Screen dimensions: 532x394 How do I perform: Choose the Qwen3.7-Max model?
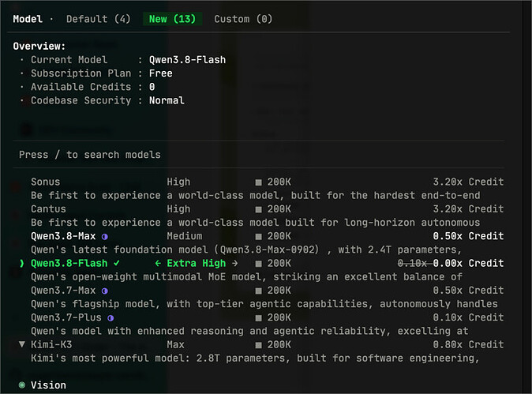click(63, 291)
